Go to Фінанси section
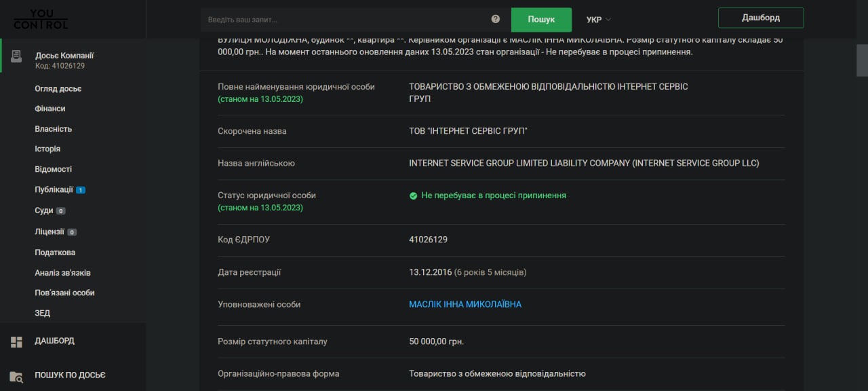The image size is (868, 391). pos(50,109)
